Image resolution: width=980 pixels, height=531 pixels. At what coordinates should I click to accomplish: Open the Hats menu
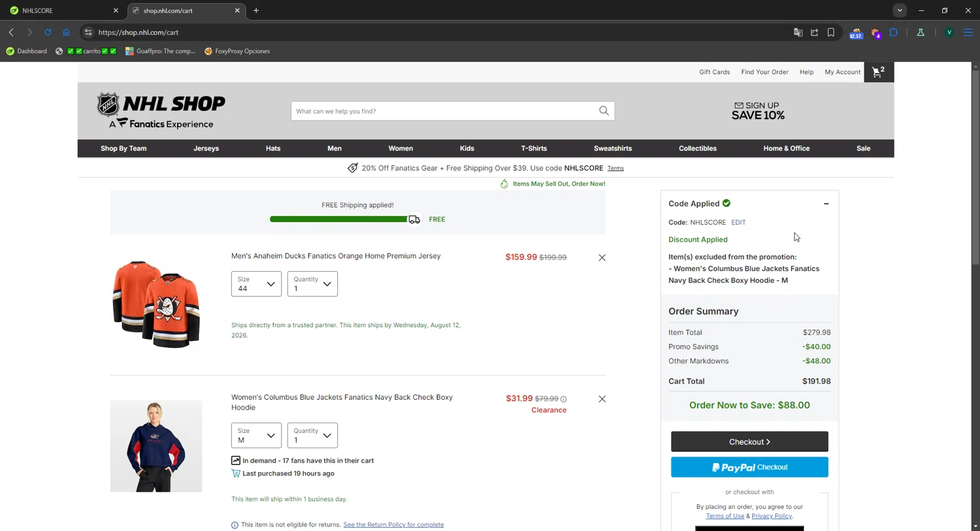coord(273,148)
